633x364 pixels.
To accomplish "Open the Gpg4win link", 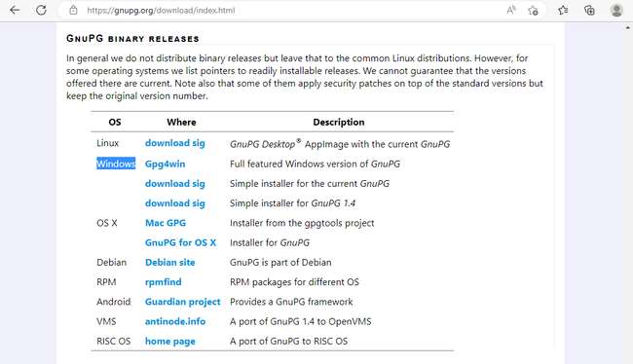I will 166,164.
